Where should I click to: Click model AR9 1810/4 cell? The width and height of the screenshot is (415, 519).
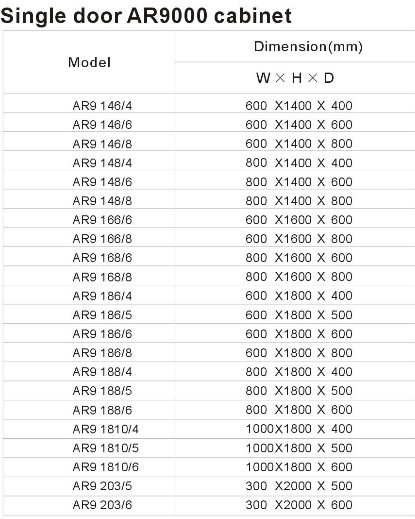[105, 429]
